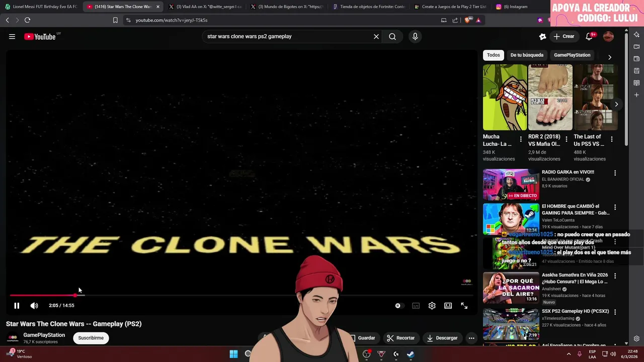644x362 pixels.
Task: Open SSX PS2 Gameplay HD thumbnail
Action: click(511, 324)
